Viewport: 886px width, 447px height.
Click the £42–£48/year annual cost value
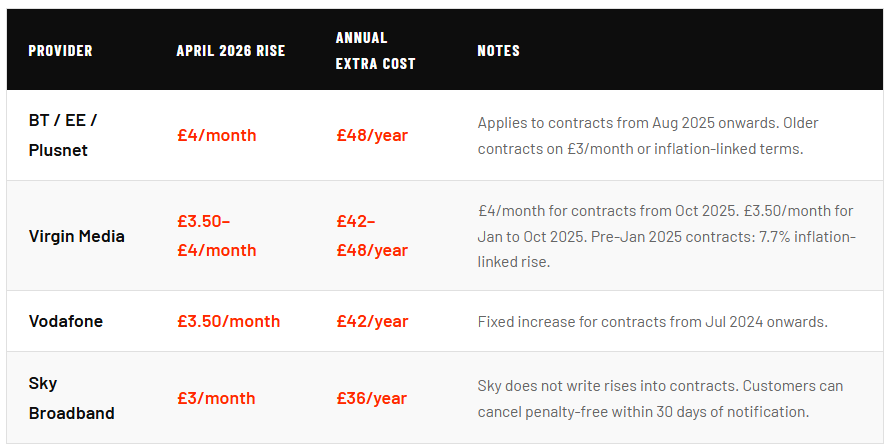pyautogui.click(x=372, y=236)
